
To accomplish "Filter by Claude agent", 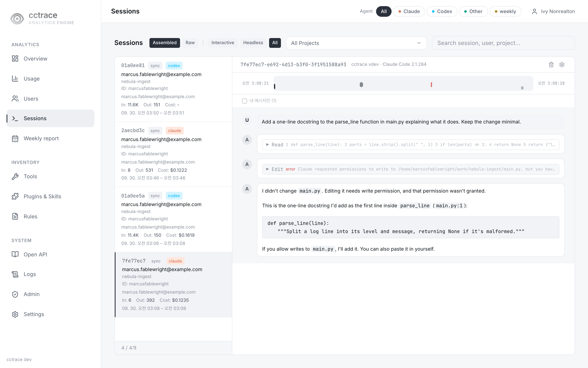I will pos(409,11).
